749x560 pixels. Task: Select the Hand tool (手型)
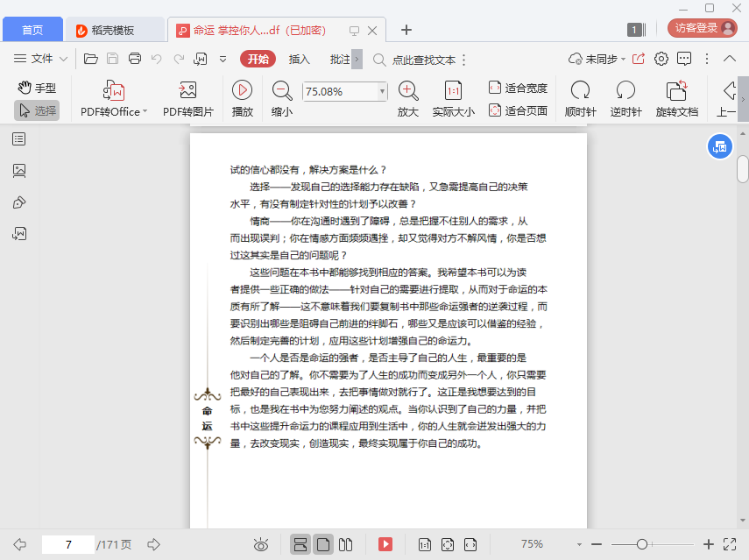click(x=37, y=88)
